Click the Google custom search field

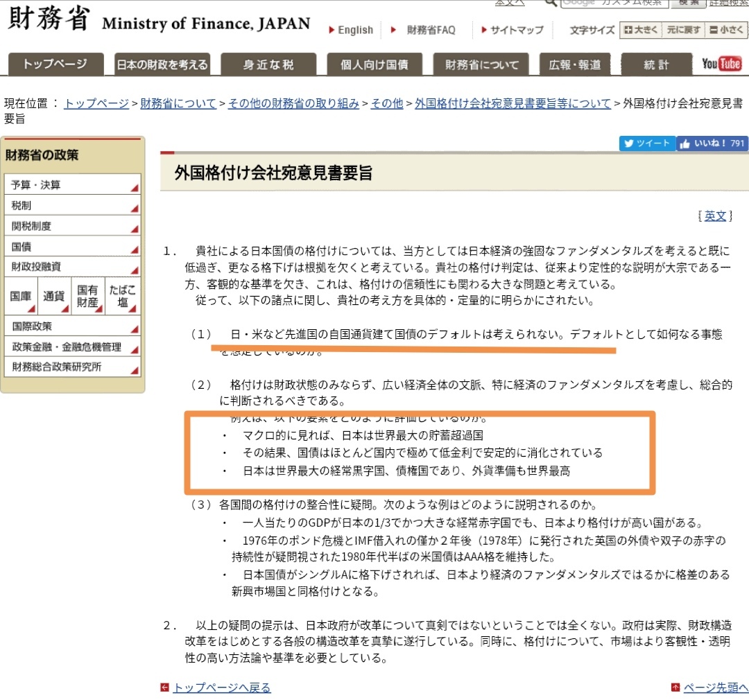[x=614, y=3]
